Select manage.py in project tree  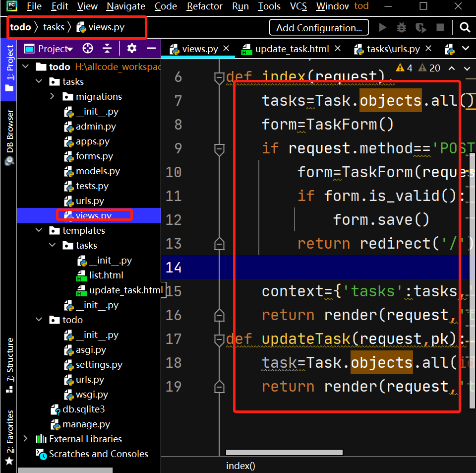[80, 424]
